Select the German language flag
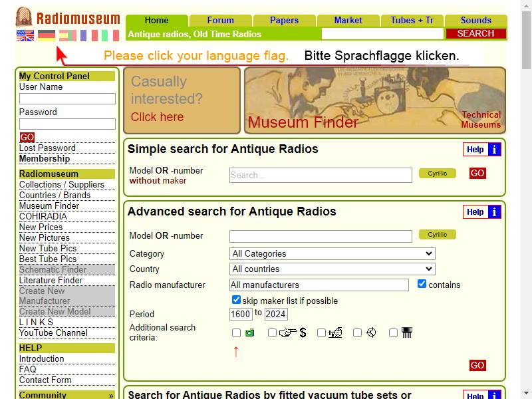532x399 pixels. tap(47, 35)
